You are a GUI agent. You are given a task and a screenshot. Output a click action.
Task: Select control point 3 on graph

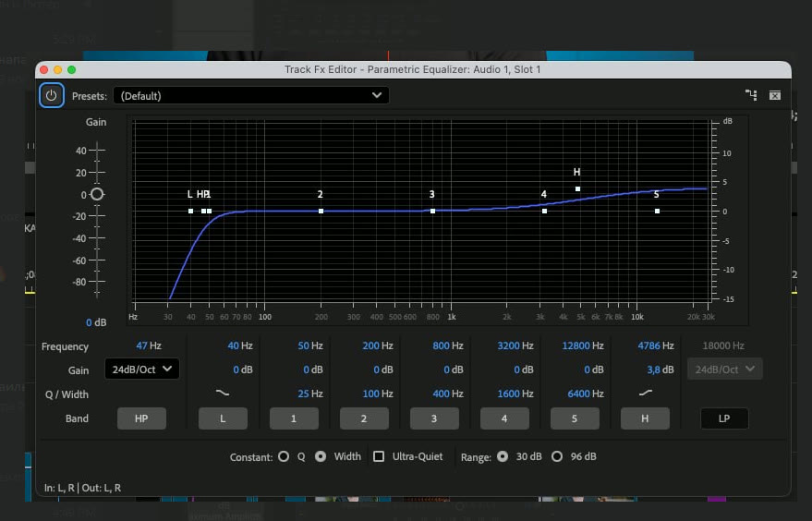coord(433,211)
